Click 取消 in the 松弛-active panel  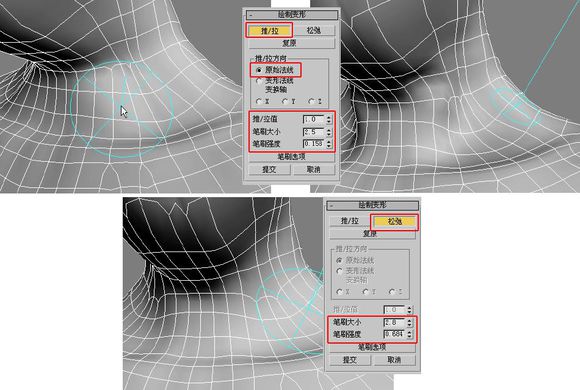click(394, 360)
